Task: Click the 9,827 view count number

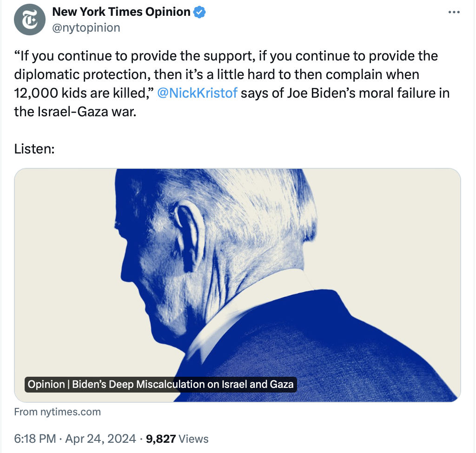Action: coord(161,439)
